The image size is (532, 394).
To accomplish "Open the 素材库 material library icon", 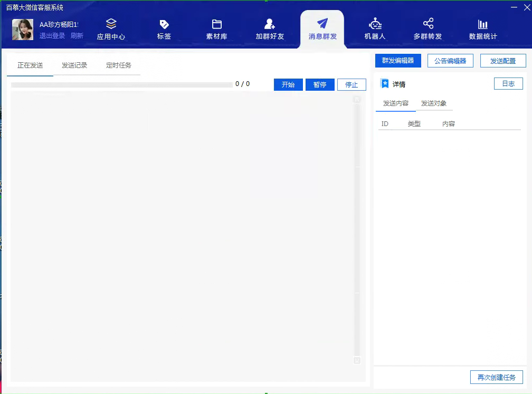I will pos(216,24).
